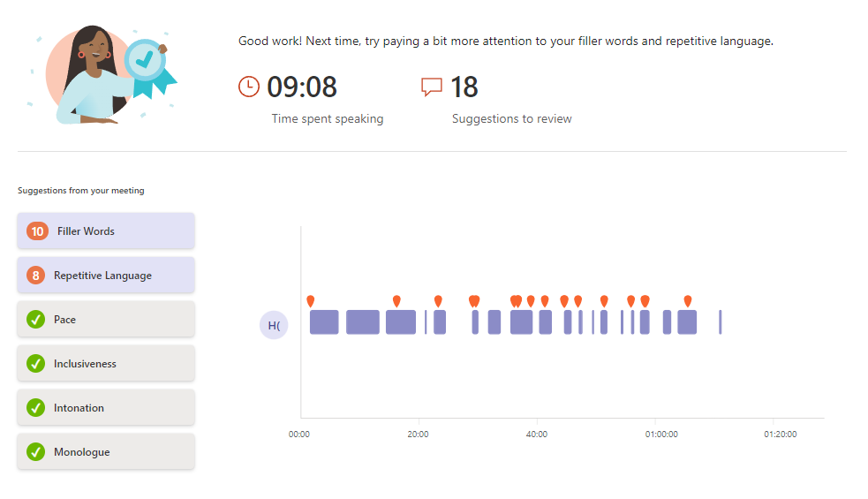Select the Pace category
Image resolution: width=868 pixels, height=499 pixels.
pyautogui.click(x=106, y=320)
